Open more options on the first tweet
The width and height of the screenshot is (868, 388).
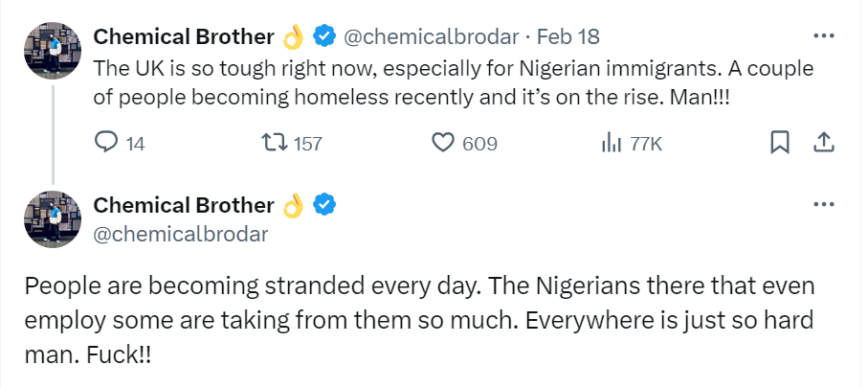click(822, 36)
